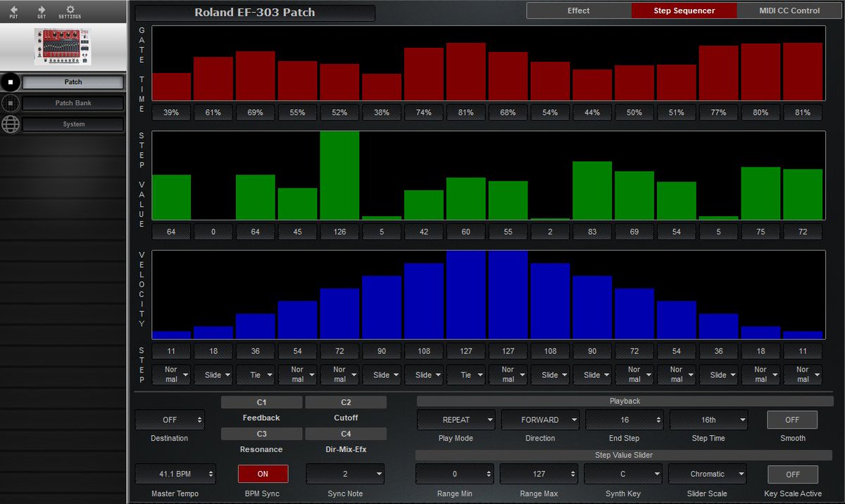Open the Play Mode REPEAT dropdown
The height and width of the screenshot is (504, 845).
[x=456, y=420]
